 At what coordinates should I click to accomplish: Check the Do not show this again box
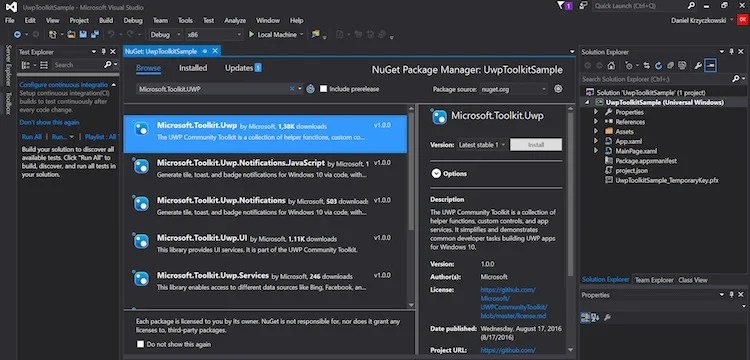coord(140,344)
